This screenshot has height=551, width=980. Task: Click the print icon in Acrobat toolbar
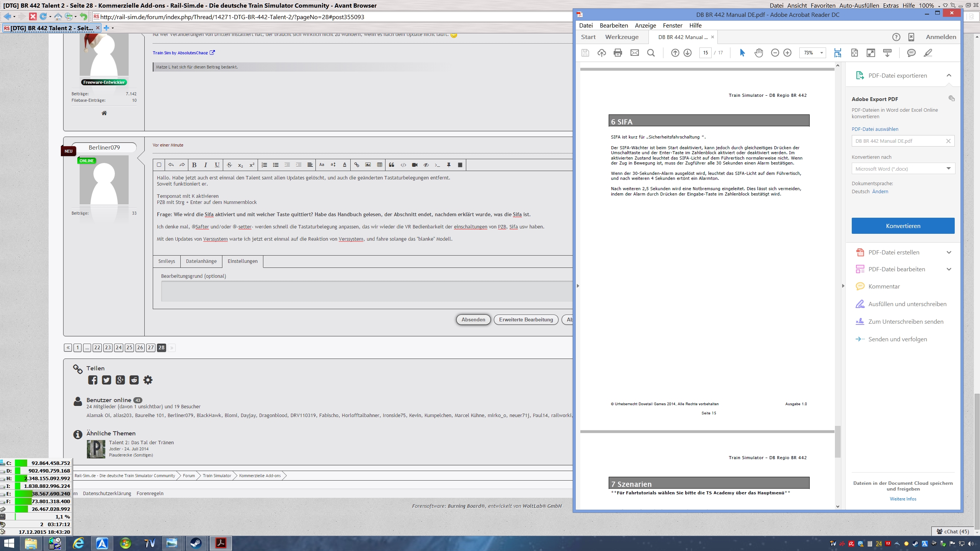click(x=617, y=53)
